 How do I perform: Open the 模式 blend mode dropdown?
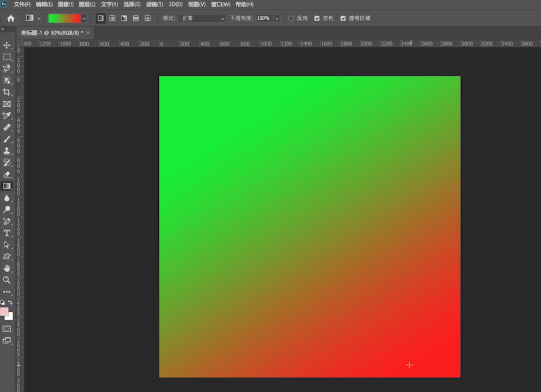point(202,18)
